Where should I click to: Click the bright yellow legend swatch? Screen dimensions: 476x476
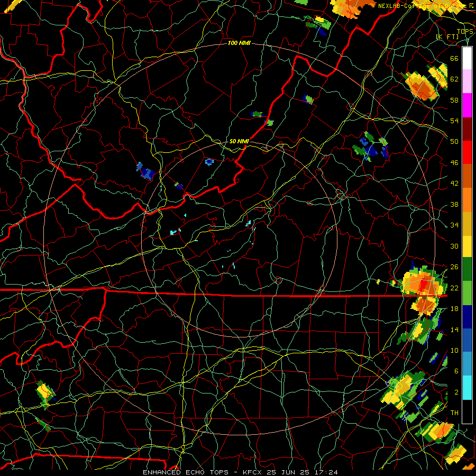[x=467, y=246]
